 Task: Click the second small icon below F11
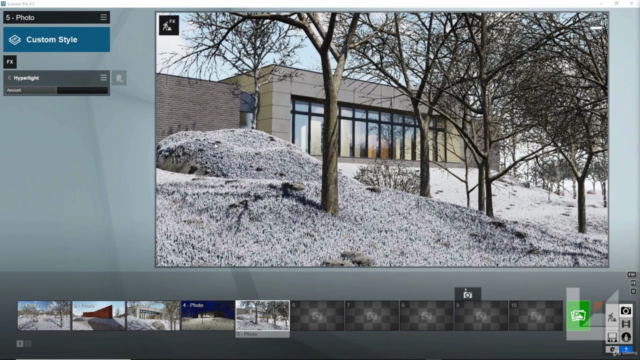[633, 283]
